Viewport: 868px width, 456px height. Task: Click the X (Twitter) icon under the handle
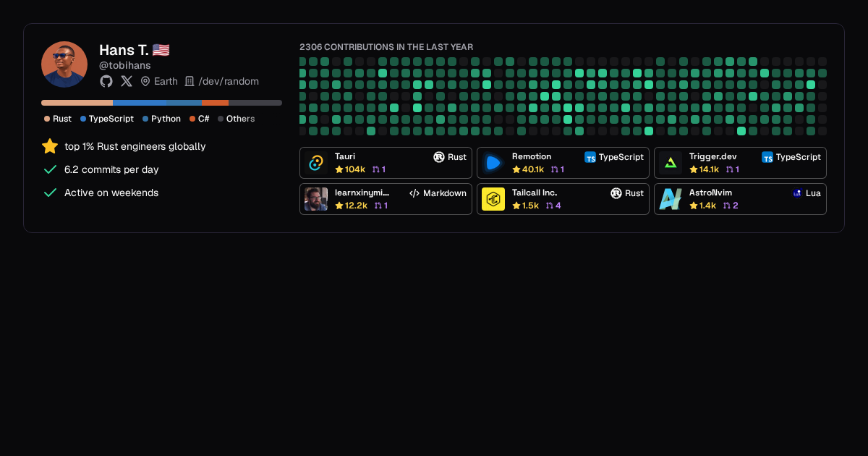click(x=127, y=81)
